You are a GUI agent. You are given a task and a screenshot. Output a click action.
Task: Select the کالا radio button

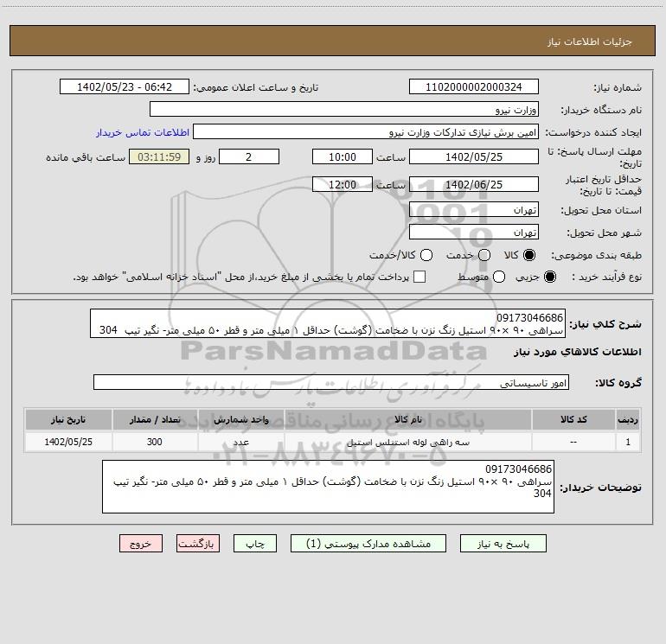point(529,255)
